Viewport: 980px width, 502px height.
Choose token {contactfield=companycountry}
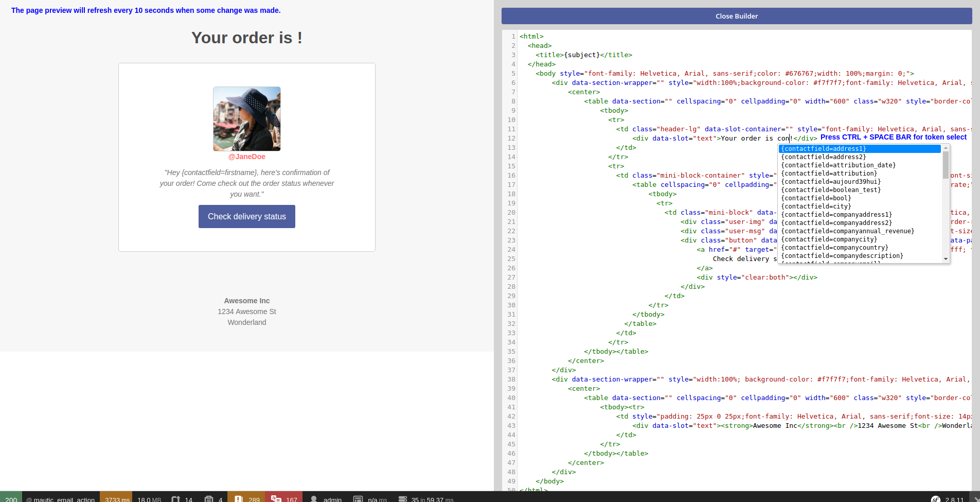[860, 248]
